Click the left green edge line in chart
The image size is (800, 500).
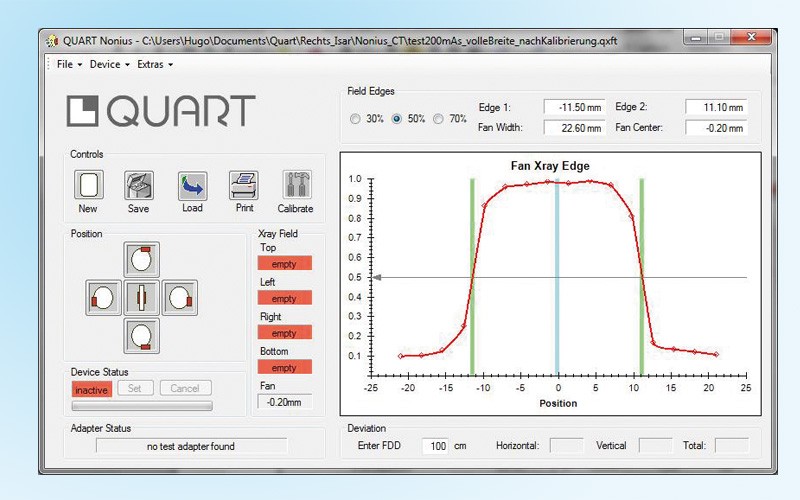click(472, 277)
